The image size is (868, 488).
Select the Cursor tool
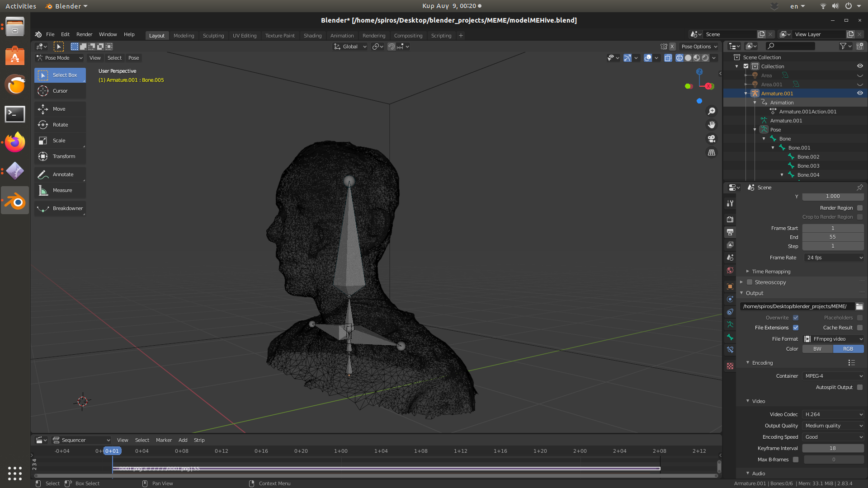click(60, 91)
